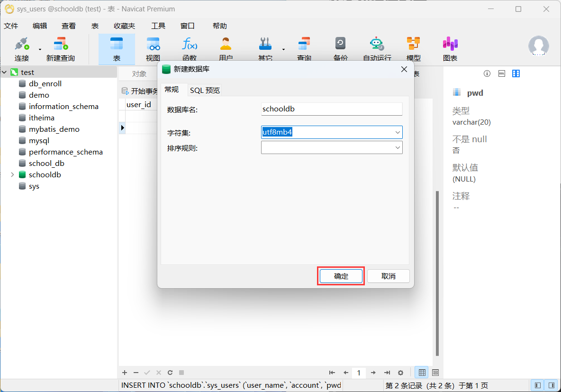Switch to the SQL 预览 tab
The image size is (561, 392).
coord(205,90)
